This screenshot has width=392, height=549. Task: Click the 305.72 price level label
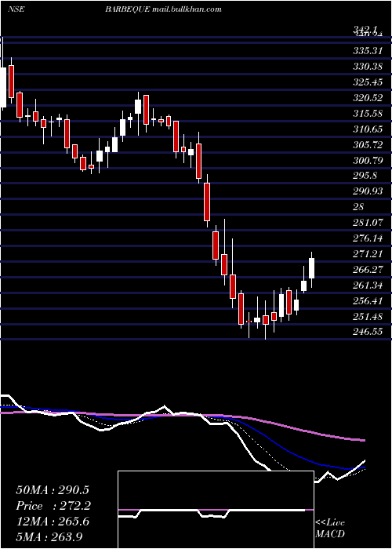[368, 145]
